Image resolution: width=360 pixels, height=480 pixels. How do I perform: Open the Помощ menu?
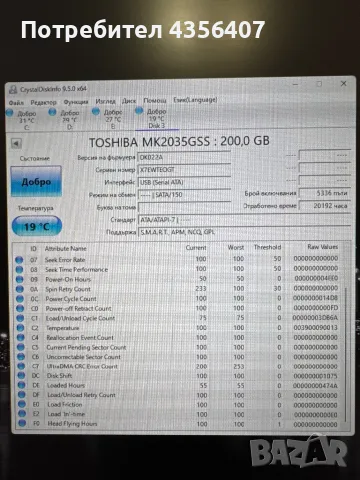pyautogui.click(x=155, y=100)
